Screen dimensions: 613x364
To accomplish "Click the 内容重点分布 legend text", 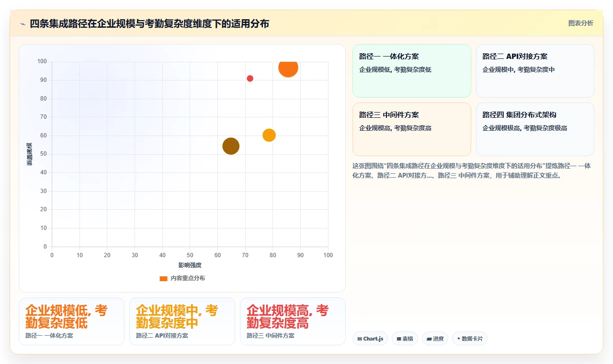I will click(188, 278).
